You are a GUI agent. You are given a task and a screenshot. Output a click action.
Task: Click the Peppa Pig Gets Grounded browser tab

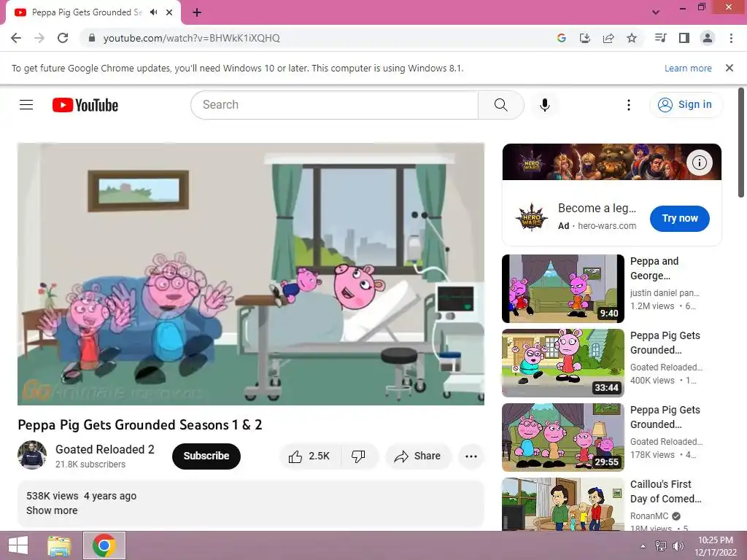click(x=88, y=12)
